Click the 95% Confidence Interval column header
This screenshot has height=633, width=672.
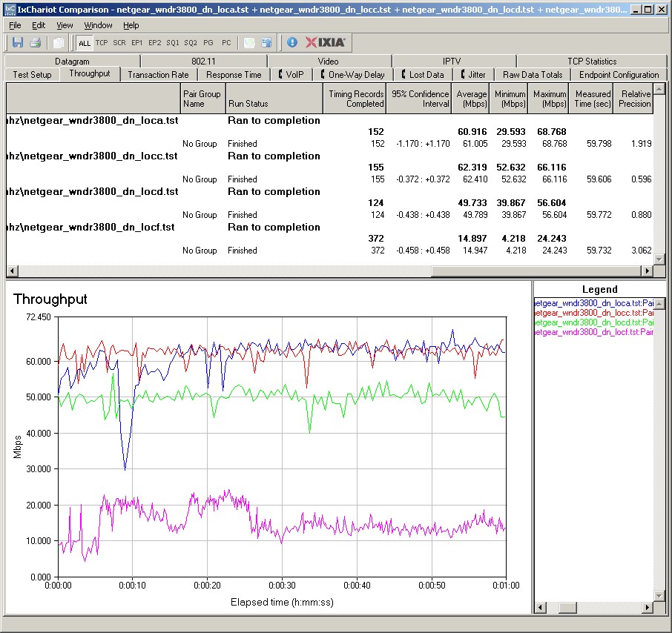tap(419, 99)
